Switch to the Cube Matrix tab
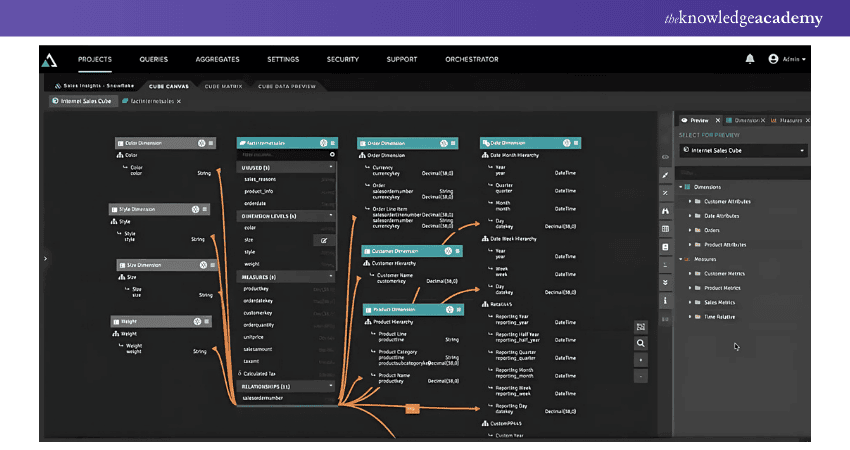Image resolution: width=850 pixels, height=450 pixels. click(x=224, y=86)
